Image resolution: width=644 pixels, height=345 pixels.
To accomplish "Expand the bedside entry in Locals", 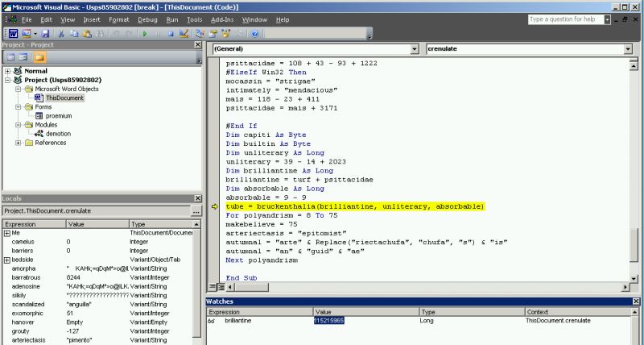I will [7, 260].
